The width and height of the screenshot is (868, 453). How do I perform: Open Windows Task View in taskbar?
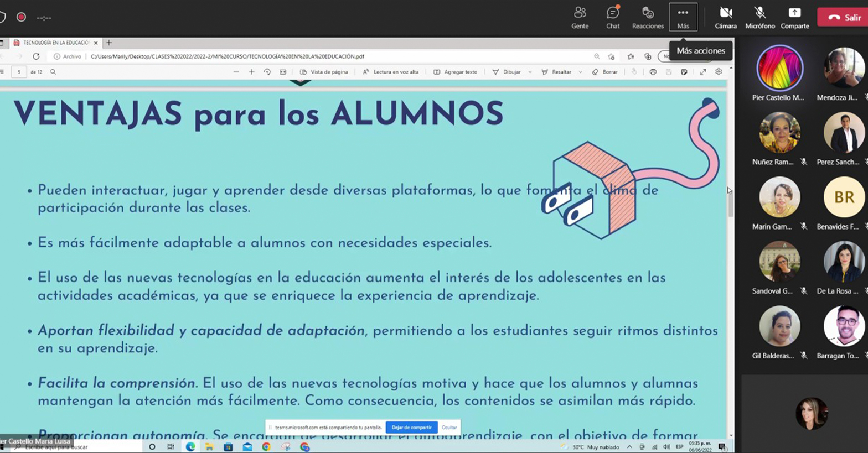pos(170,447)
